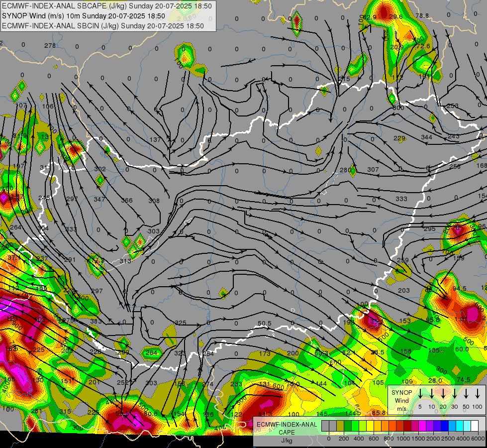Click the ECMWF-INDEX-ANAL SBCIN title line
This screenshot has height=448, width=487.
tap(103, 26)
